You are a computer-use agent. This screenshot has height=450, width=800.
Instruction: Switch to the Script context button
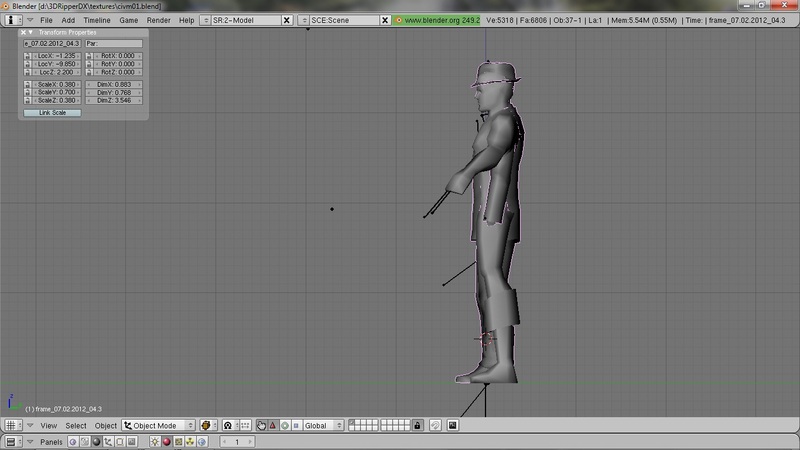(x=85, y=441)
